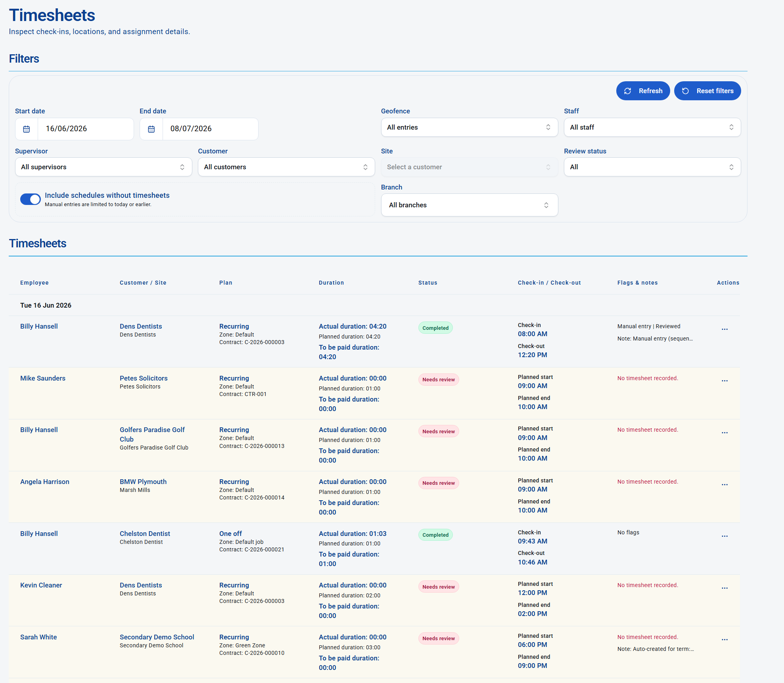This screenshot has width=784, height=683.
Task: Click the Employee column header
Action: (35, 283)
